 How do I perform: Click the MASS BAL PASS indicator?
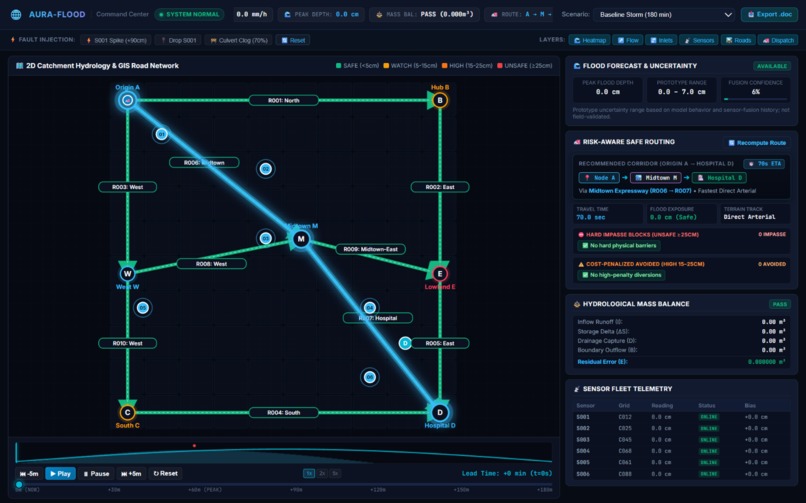click(x=425, y=14)
